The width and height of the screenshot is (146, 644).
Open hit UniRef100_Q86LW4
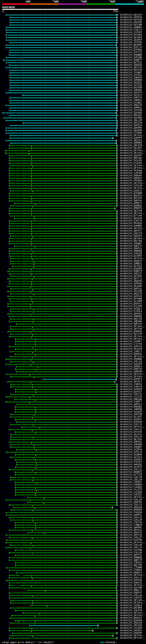click(131, 399)
